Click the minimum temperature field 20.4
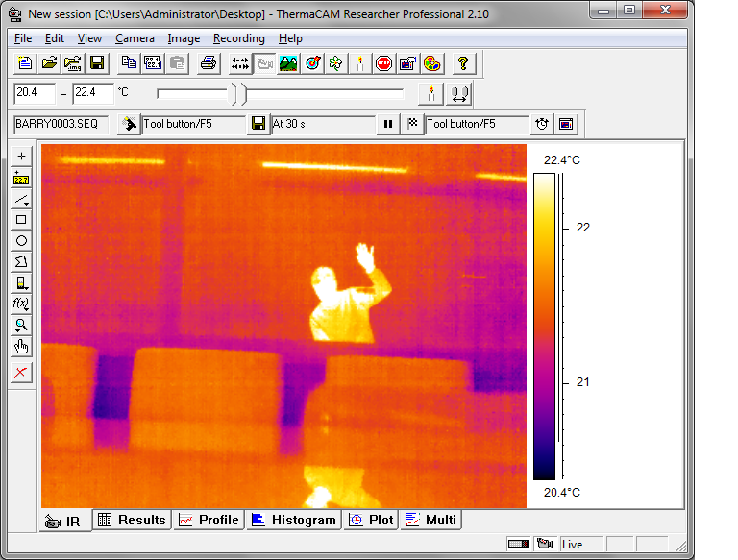This screenshot has height=560, width=738. [x=35, y=93]
